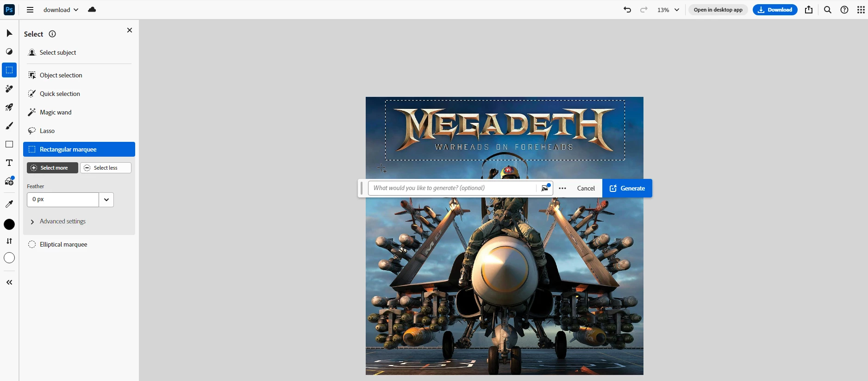868x381 pixels.
Task: Choose Magic wand tool
Action: [x=79, y=112]
